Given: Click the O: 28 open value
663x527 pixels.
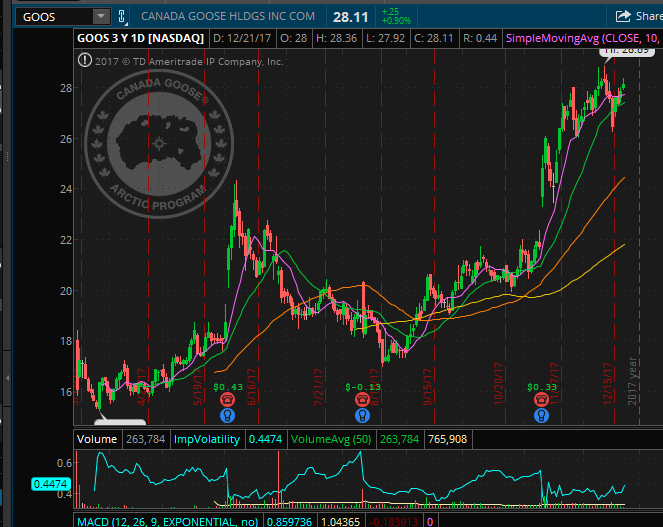Looking at the screenshot, I should pyautogui.click(x=293, y=38).
